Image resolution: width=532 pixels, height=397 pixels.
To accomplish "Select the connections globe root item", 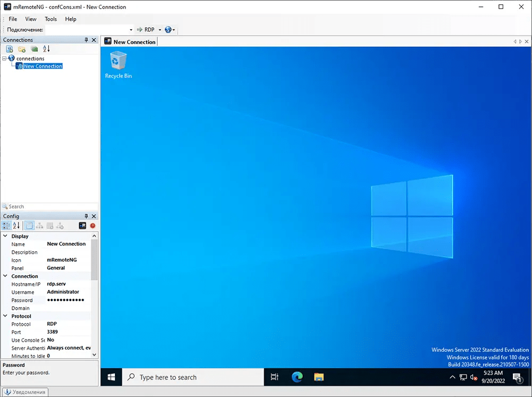I will pyautogui.click(x=27, y=59).
